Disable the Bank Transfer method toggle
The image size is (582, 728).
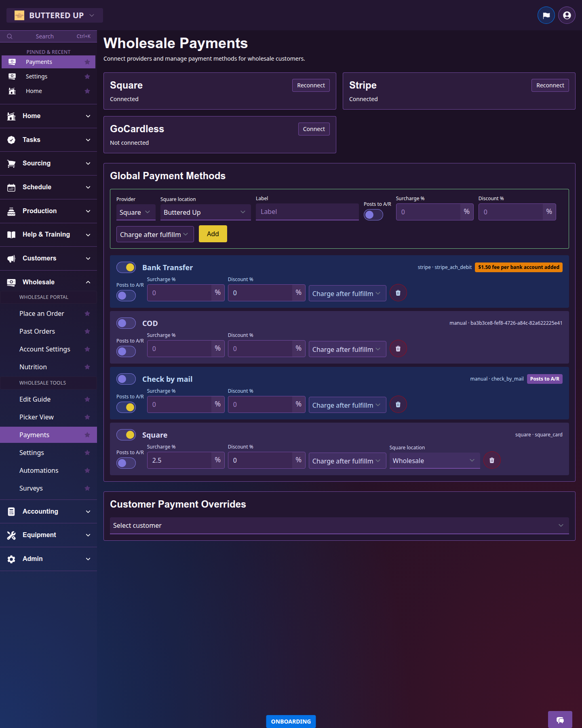(126, 267)
